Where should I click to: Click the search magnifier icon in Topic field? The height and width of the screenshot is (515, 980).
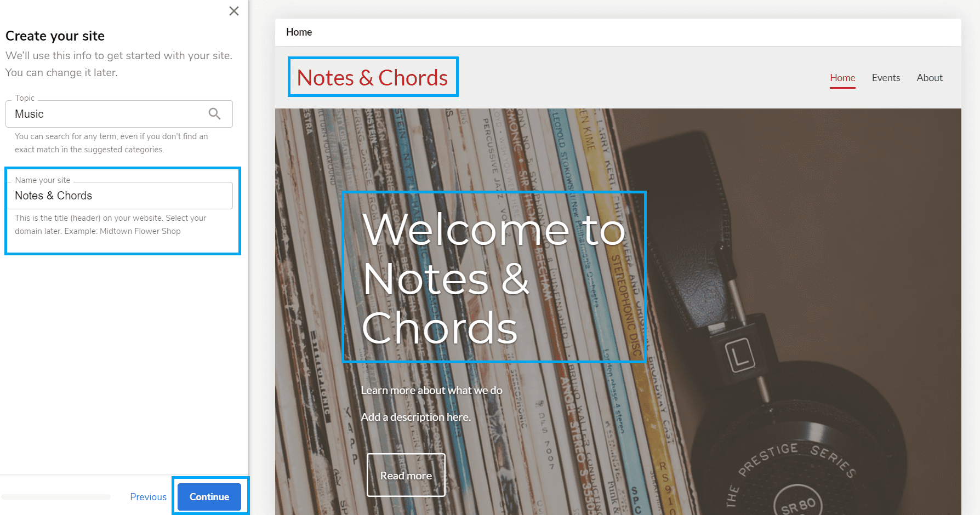(x=215, y=113)
